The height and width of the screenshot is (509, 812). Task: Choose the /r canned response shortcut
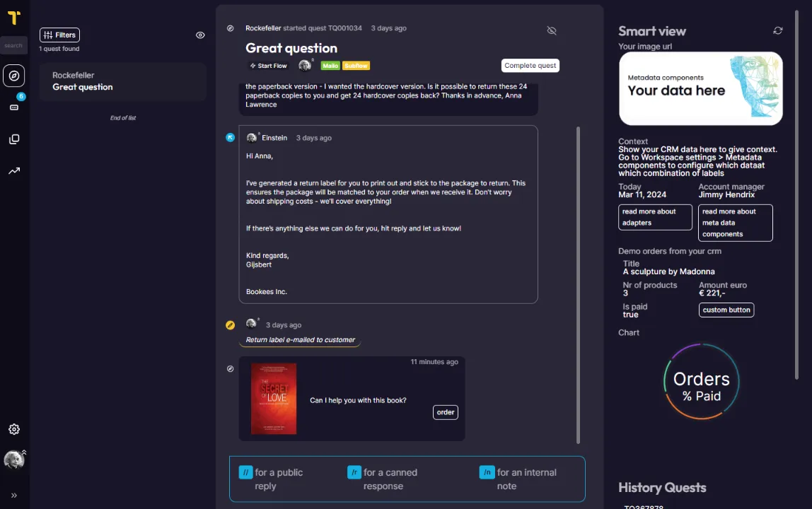354,472
